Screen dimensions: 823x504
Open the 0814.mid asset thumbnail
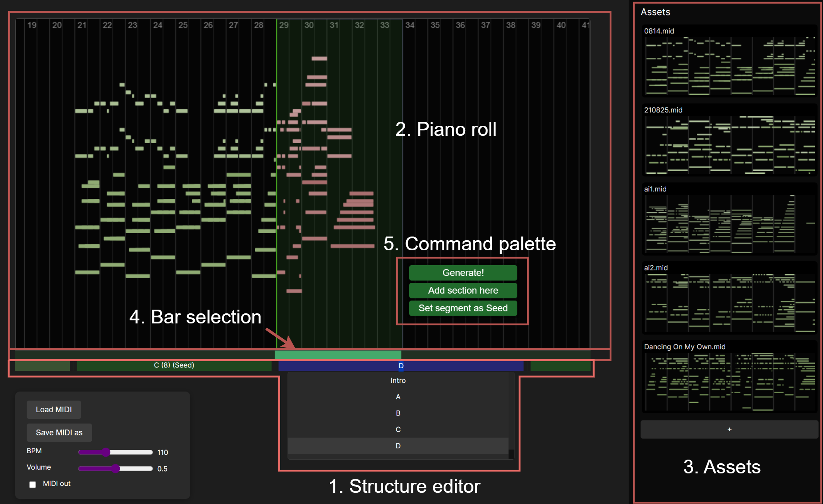point(729,65)
